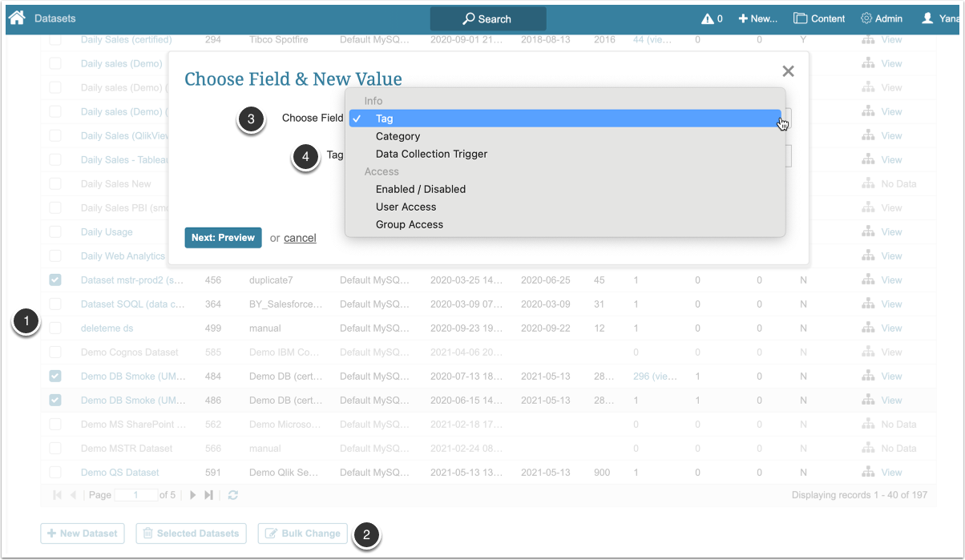Image resolution: width=965 pixels, height=560 pixels.
Task: Click New Dataset button
Action: 83,534
